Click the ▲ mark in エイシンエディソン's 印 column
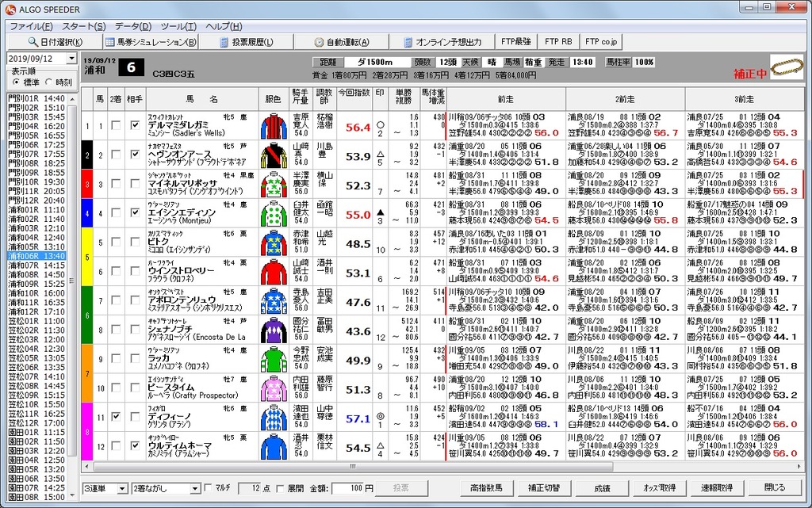This screenshot has width=812, height=508. pos(380,212)
